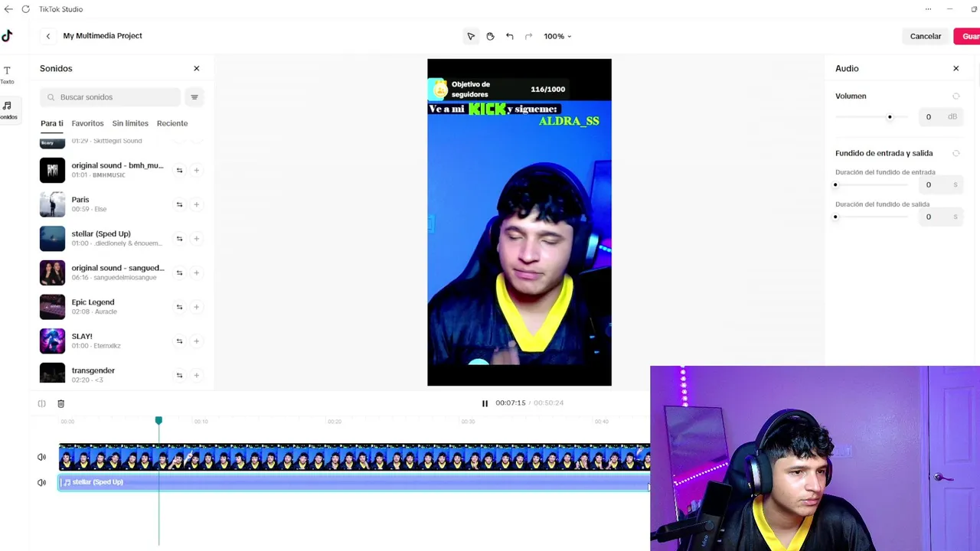The width and height of the screenshot is (980, 551).
Task: Open the sound filter options
Action: tap(194, 97)
